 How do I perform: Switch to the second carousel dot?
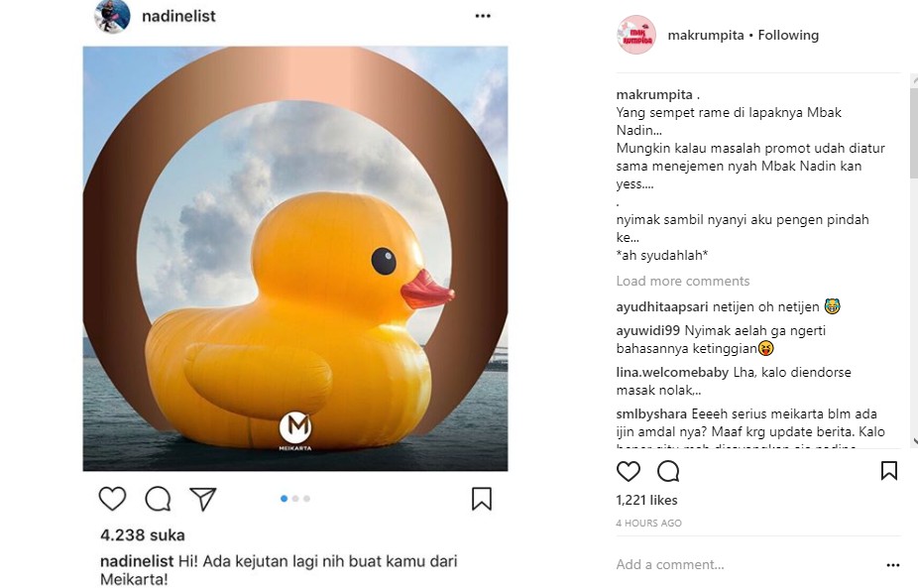pyautogui.click(x=295, y=499)
